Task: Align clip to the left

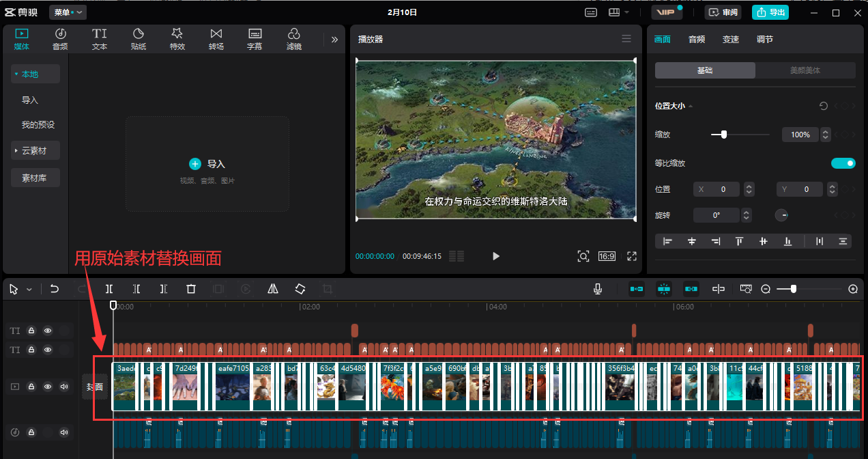Action: [x=668, y=241]
